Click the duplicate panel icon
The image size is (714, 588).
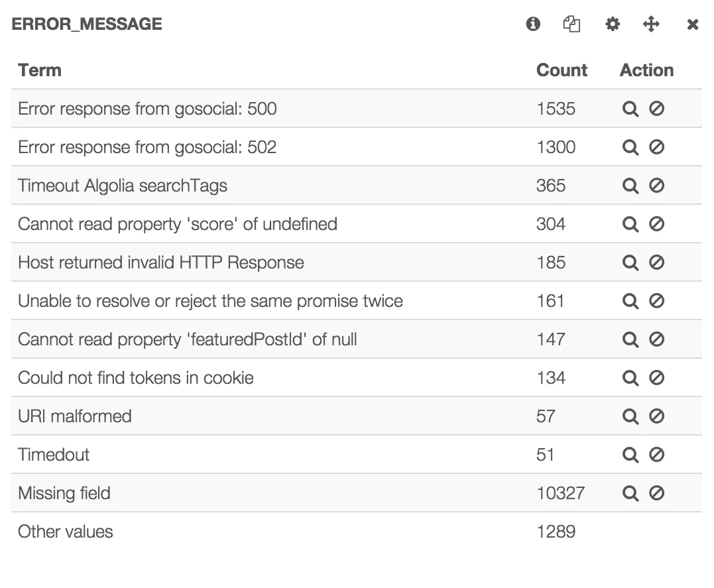571,24
